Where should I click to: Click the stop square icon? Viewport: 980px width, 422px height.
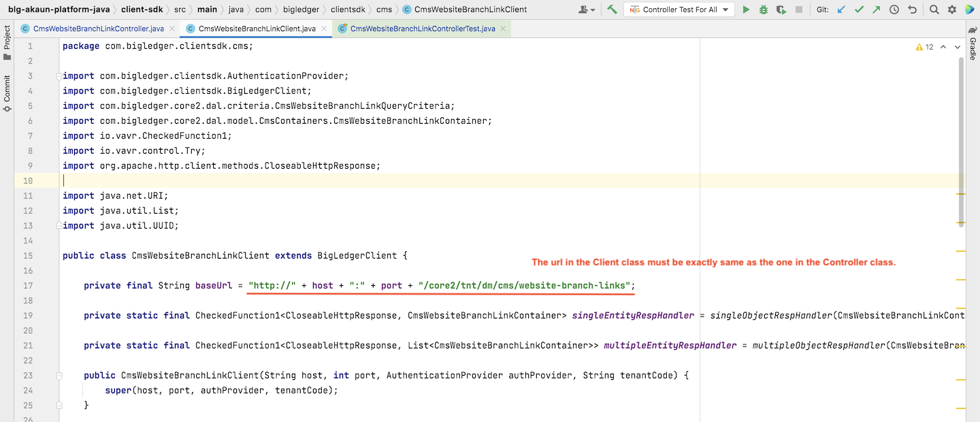coord(799,10)
